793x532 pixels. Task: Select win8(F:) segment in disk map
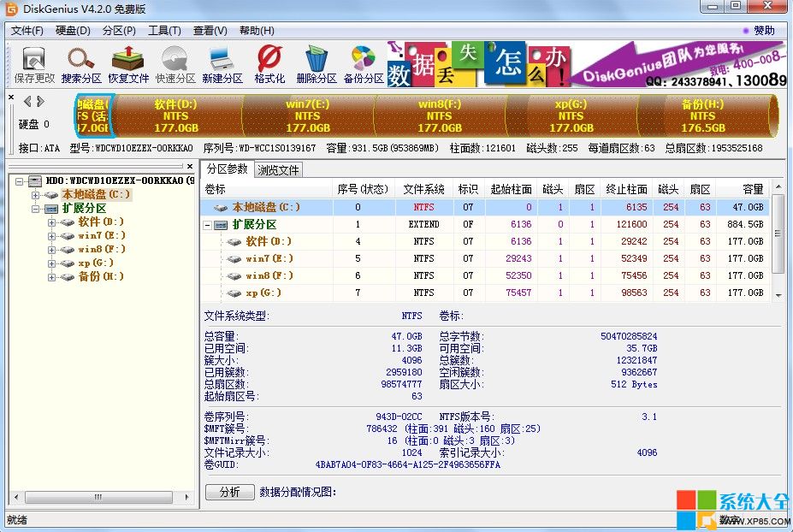[440, 115]
